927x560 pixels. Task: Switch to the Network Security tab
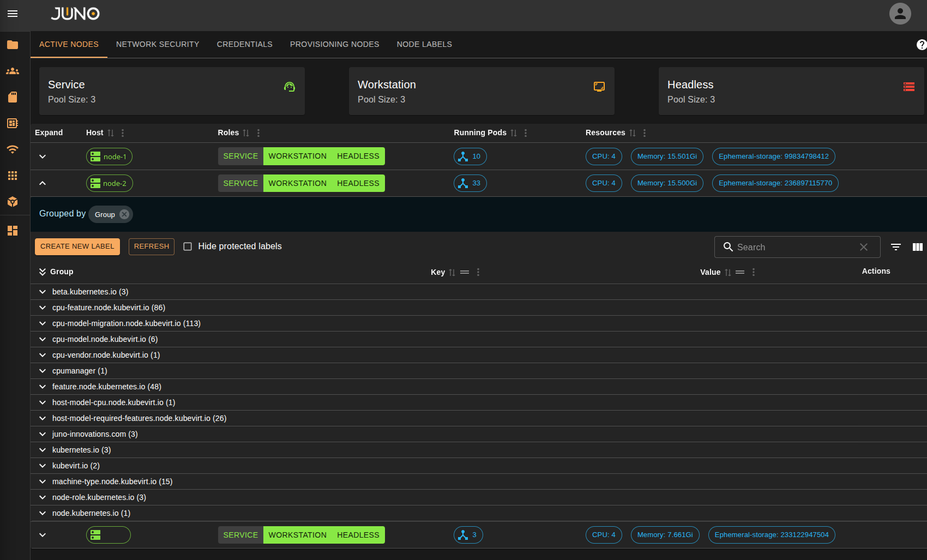tap(158, 44)
